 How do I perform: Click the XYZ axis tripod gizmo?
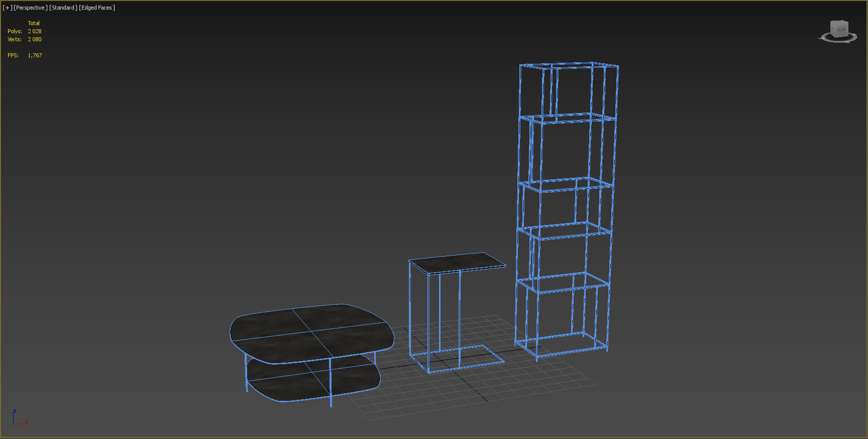coord(18,418)
